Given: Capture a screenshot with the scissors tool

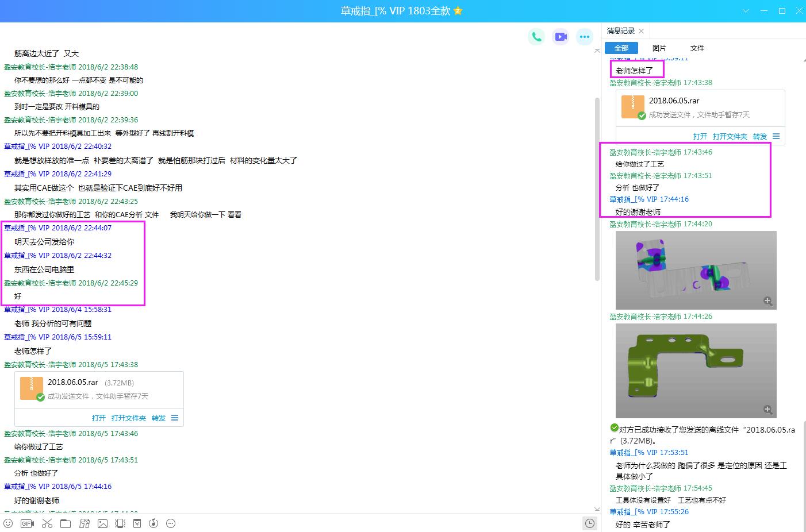Looking at the screenshot, I should 47,523.
